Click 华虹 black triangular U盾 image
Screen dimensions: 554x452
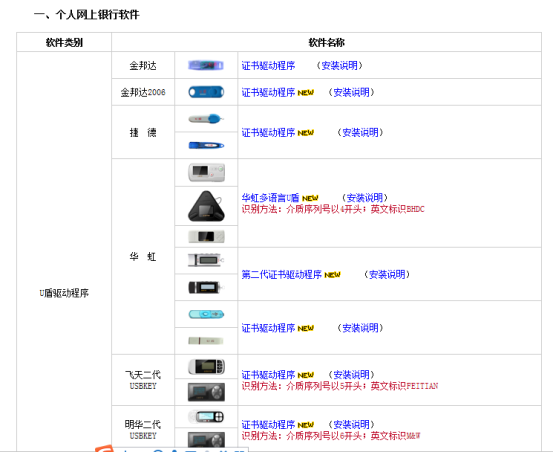pos(206,206)
